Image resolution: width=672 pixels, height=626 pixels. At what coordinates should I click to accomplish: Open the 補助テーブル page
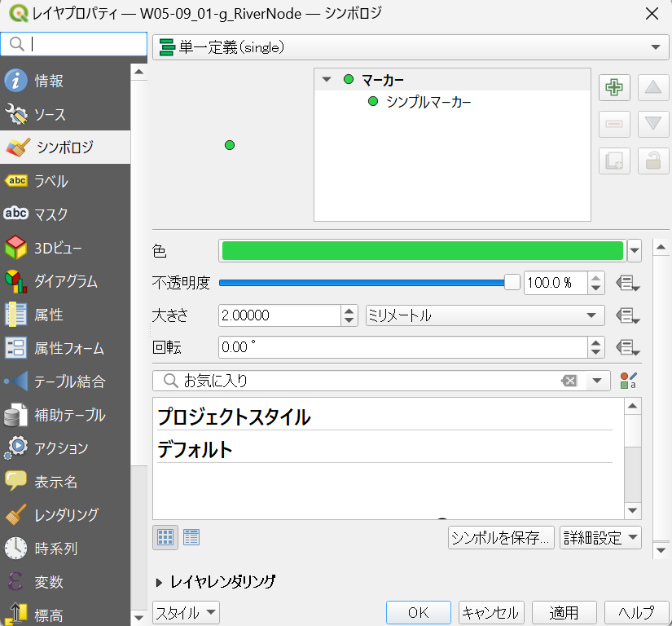point(65,415)
